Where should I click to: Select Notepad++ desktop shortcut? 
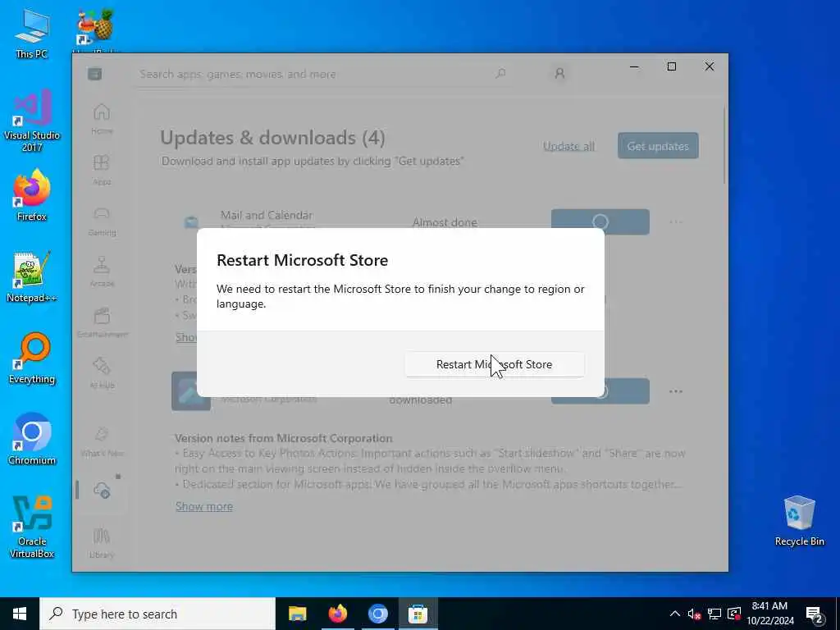coord(32,277)
